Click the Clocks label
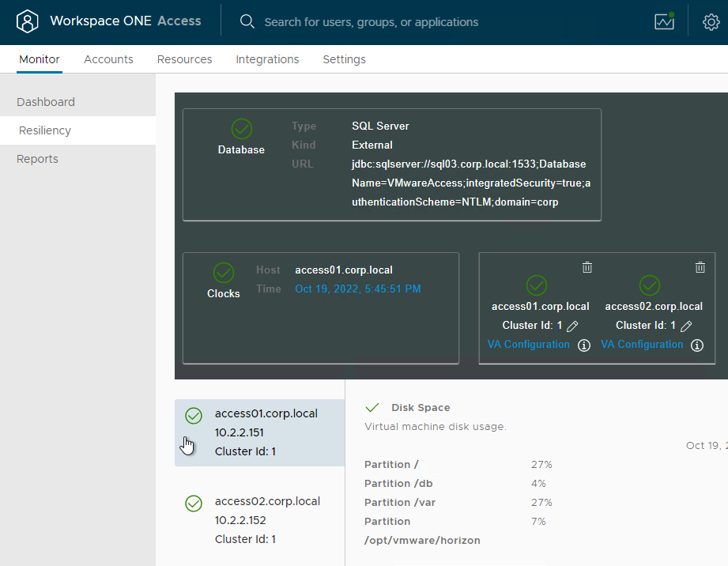The height and width of the screenshot is (566, 728). click(x=224, y=293)
